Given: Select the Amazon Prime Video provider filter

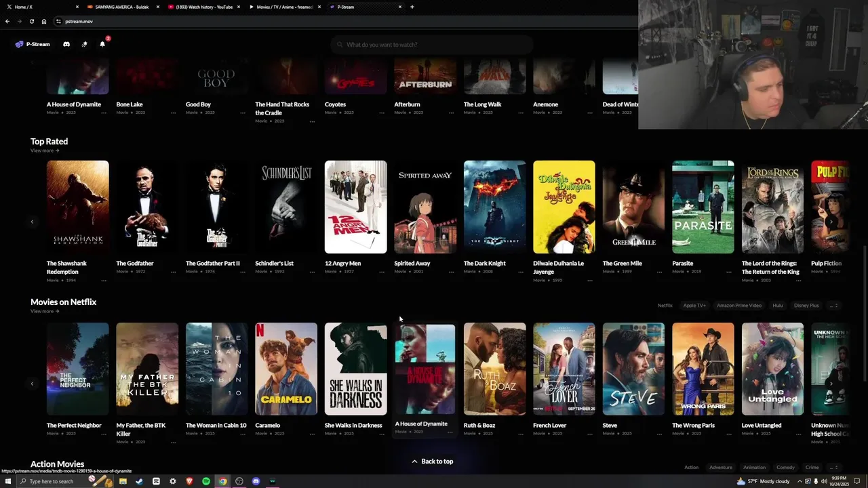Looking at the screenshot, I should (x=739, y=306).
